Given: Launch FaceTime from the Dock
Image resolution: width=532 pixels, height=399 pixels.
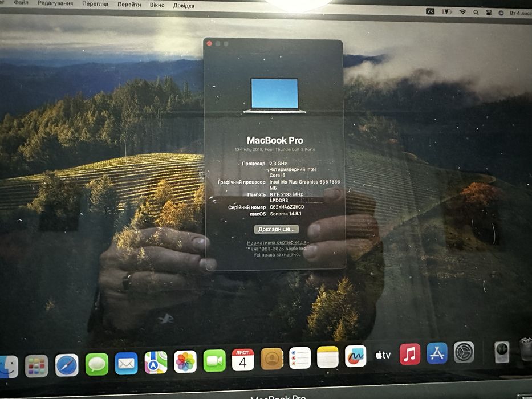Looking at the screenshot, I should 214,361.
